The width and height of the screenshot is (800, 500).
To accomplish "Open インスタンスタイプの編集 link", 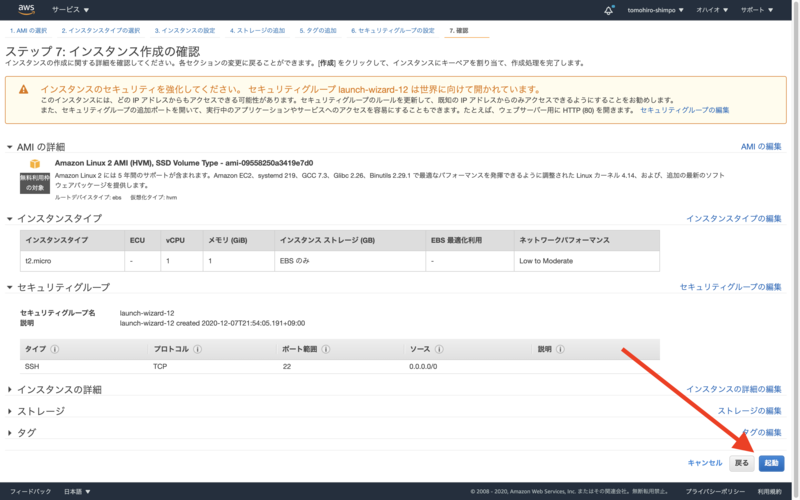I will coord(733,218).
